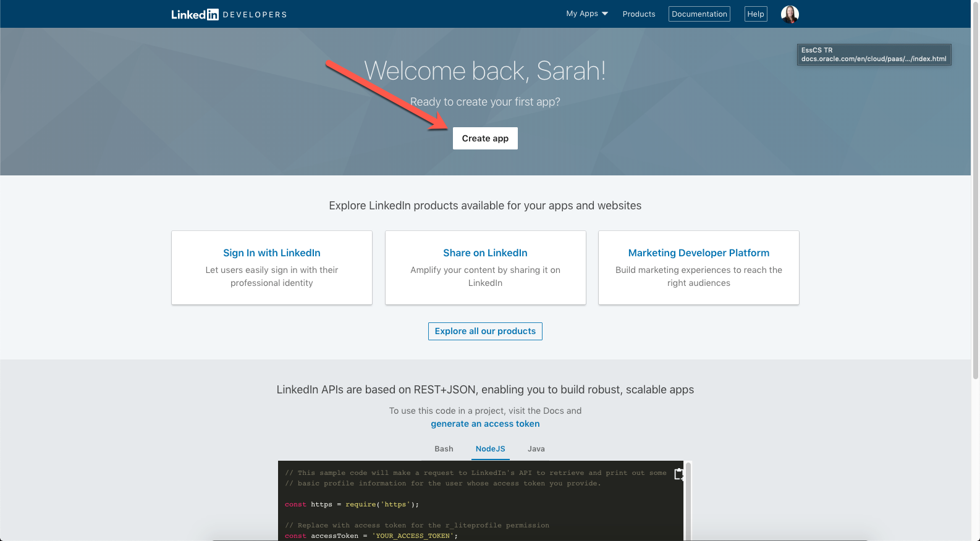Click the Create app button
Screen dimensions: 980x541
coord(485,138)
